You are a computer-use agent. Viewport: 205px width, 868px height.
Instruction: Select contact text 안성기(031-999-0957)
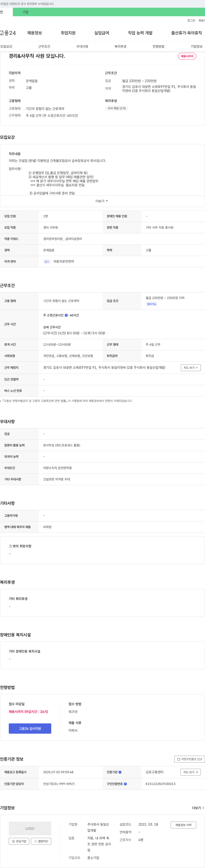click(59, 784)
